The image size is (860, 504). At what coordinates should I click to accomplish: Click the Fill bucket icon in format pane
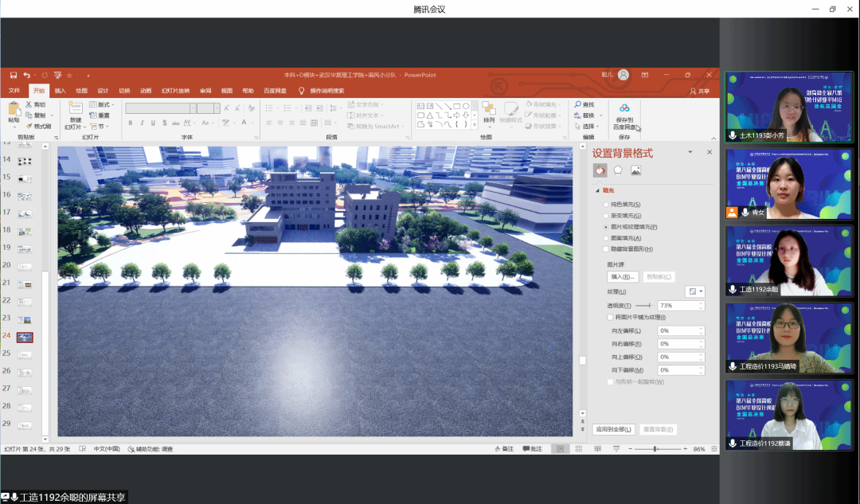coord(600,170)
